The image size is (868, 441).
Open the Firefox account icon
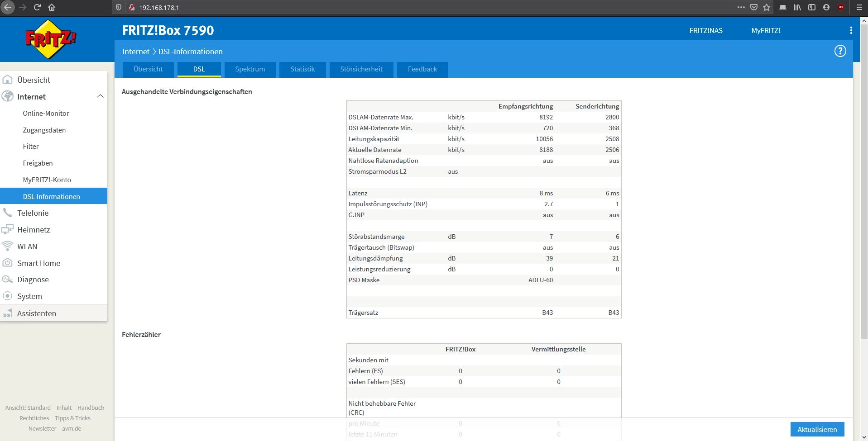(826, 7)
